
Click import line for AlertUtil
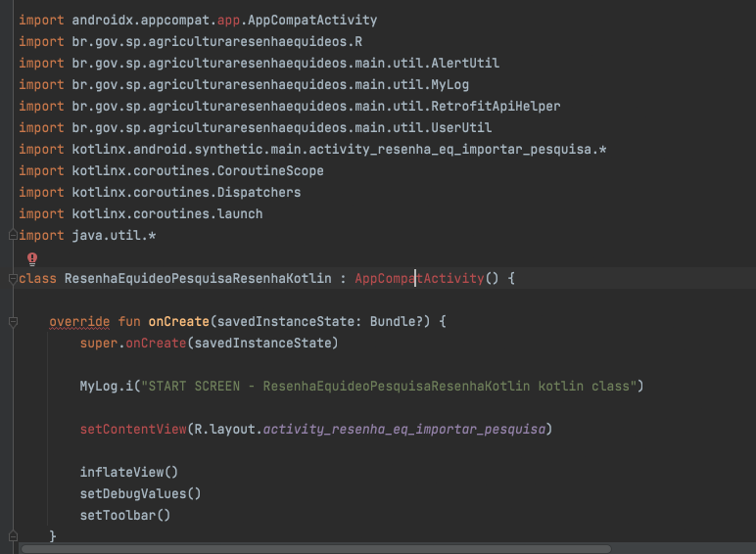coord(260,63)
